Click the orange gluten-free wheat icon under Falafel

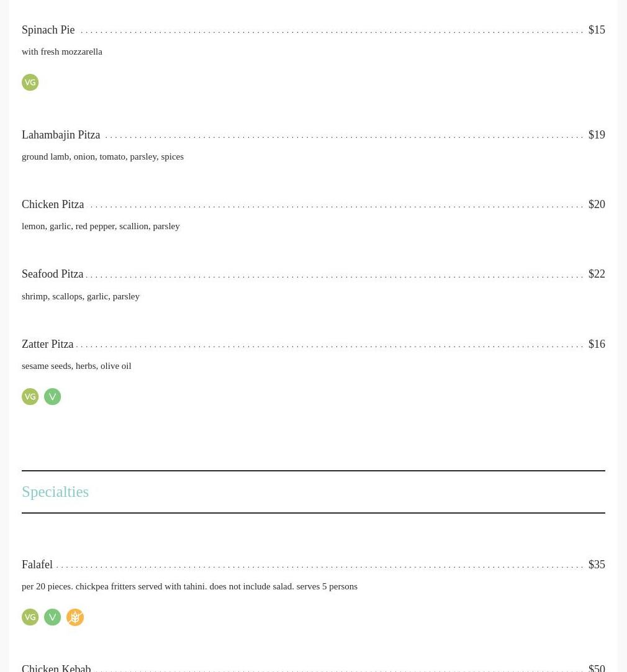[75, 617]
